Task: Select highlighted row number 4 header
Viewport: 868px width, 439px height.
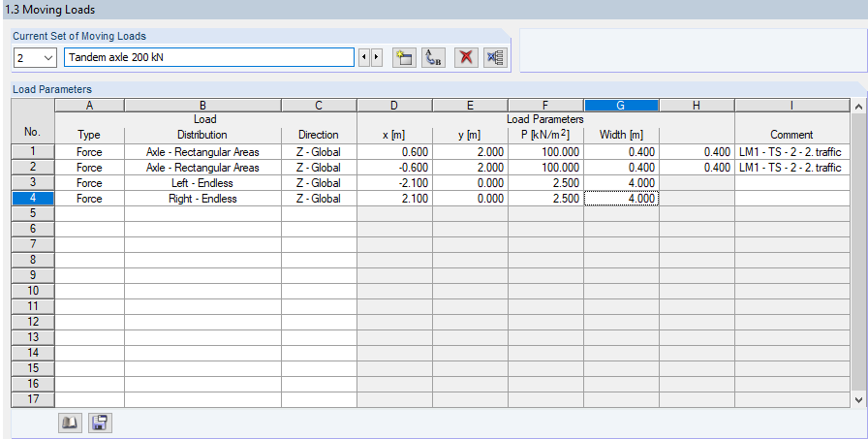Action: (x=33, y=199)
